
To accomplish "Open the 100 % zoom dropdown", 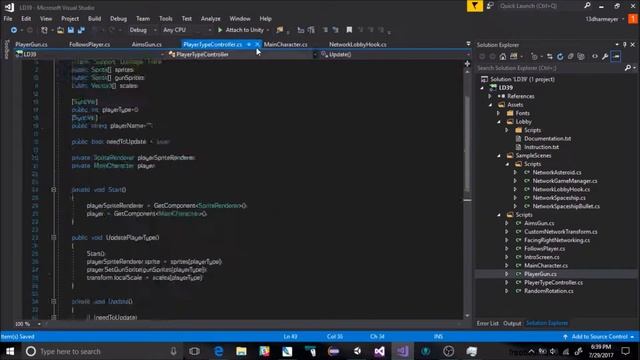I will [39, 324].
